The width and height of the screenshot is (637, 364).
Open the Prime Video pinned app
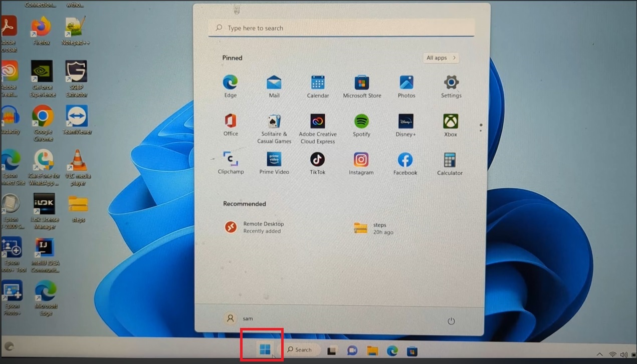(x=274, y=163)
